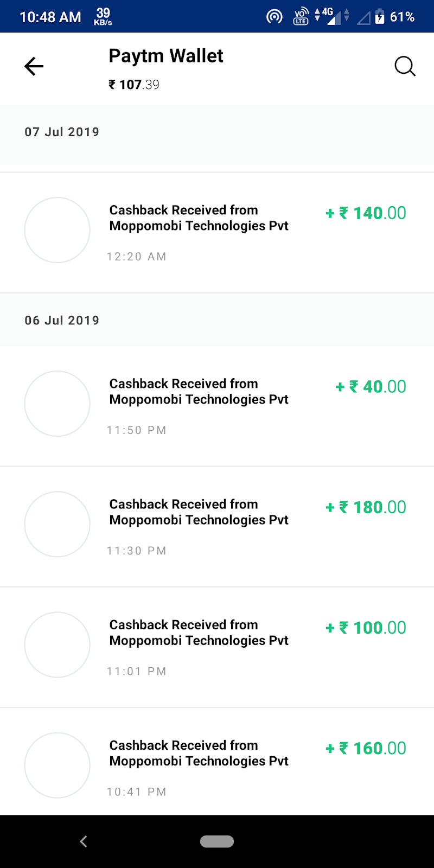This screenshot has height=868, width=434.
Task: Tap the VoLTE indicator in status bar
Action: [x=301, y=17]
